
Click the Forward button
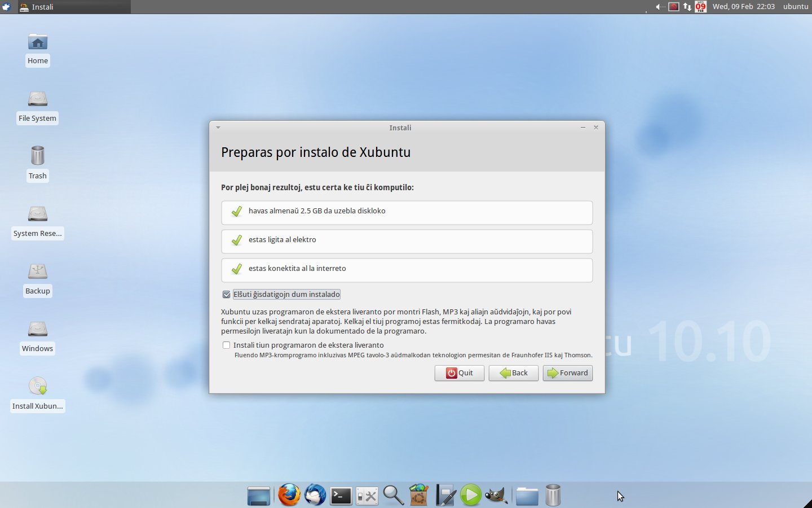pos(568,373)
